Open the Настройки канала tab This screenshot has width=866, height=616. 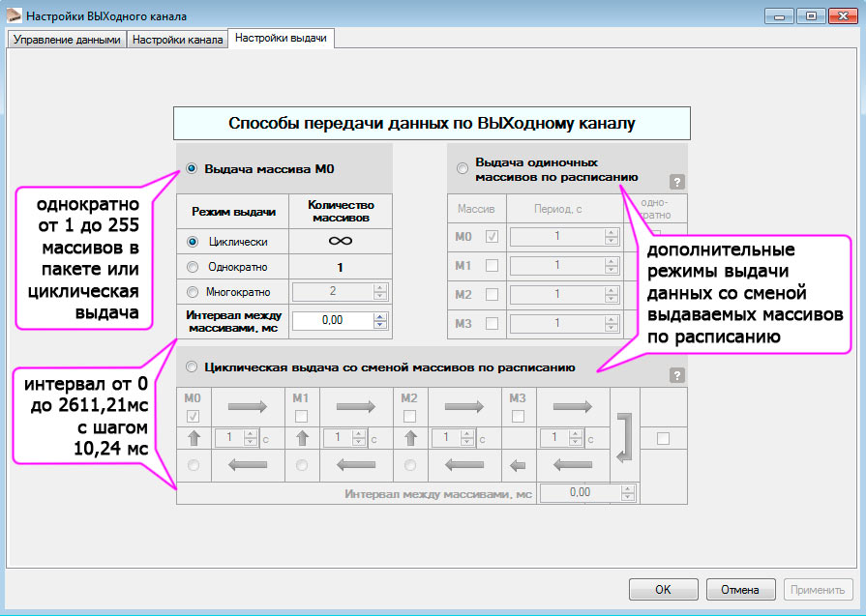tap(178, 40)
